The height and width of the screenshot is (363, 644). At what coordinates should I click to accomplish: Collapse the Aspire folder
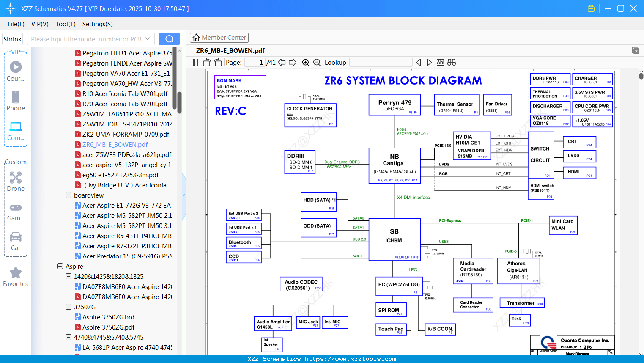[x=60, y=266]
